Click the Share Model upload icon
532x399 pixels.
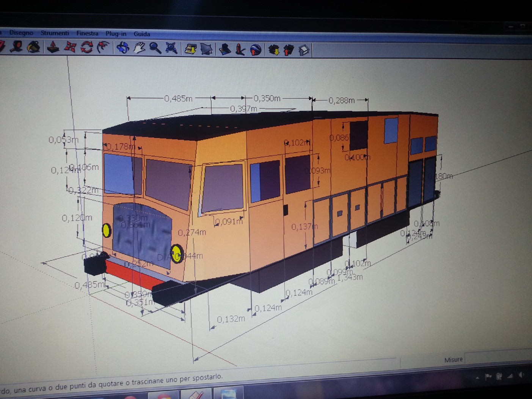pos(289,50)
